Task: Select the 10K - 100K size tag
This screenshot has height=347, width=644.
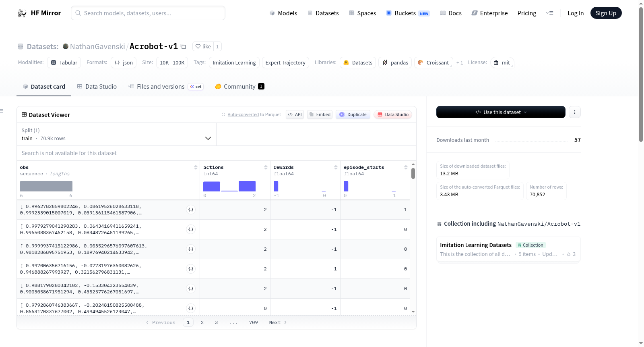Action: click(x=172, y=62)
